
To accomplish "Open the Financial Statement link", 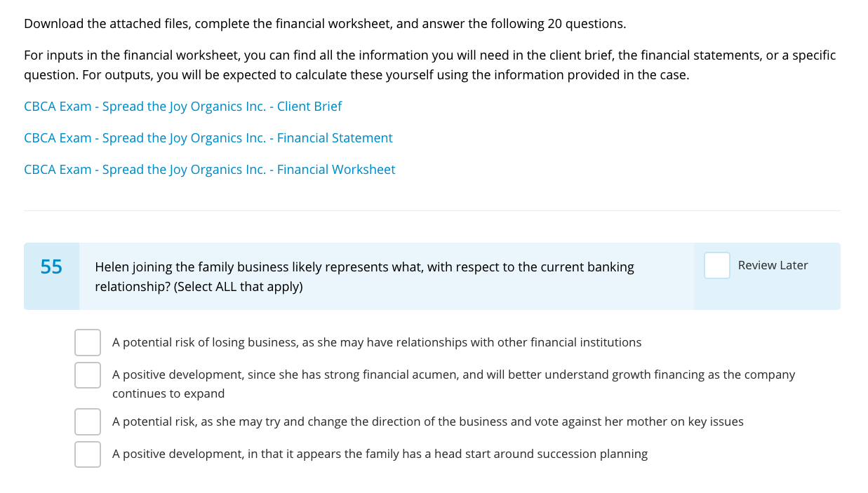I will tap(208, 138).
